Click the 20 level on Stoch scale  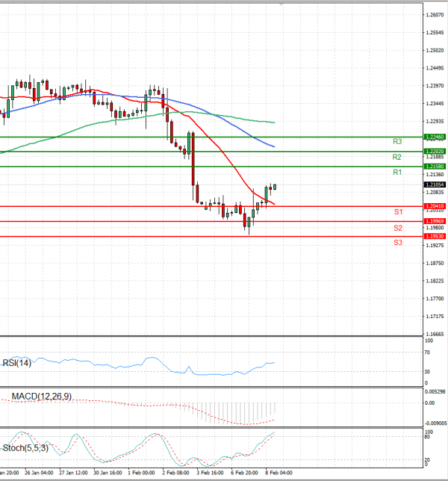point(427,460)
